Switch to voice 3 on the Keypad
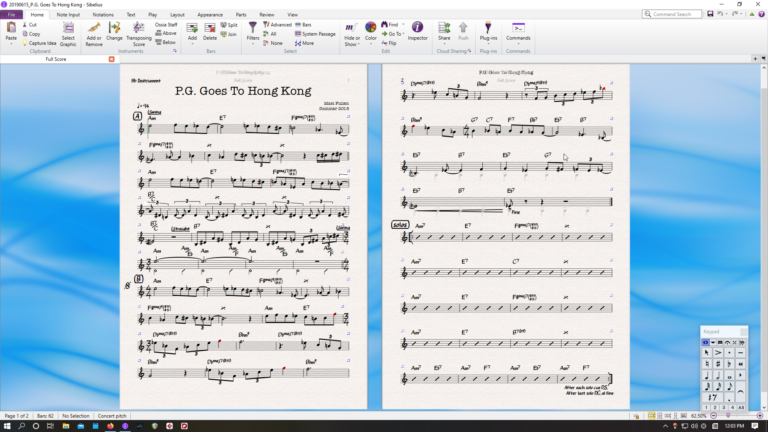 click(723, 408)
